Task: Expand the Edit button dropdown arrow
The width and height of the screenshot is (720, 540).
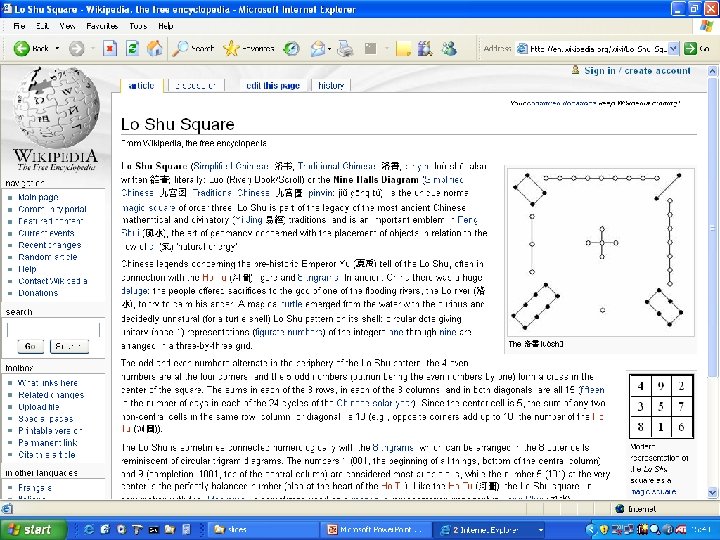Action: [x=387, y=48]
